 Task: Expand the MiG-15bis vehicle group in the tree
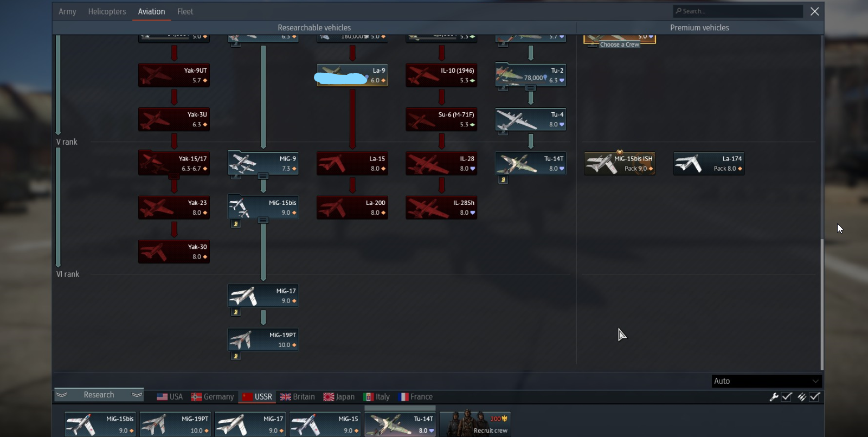pos(263,220)
